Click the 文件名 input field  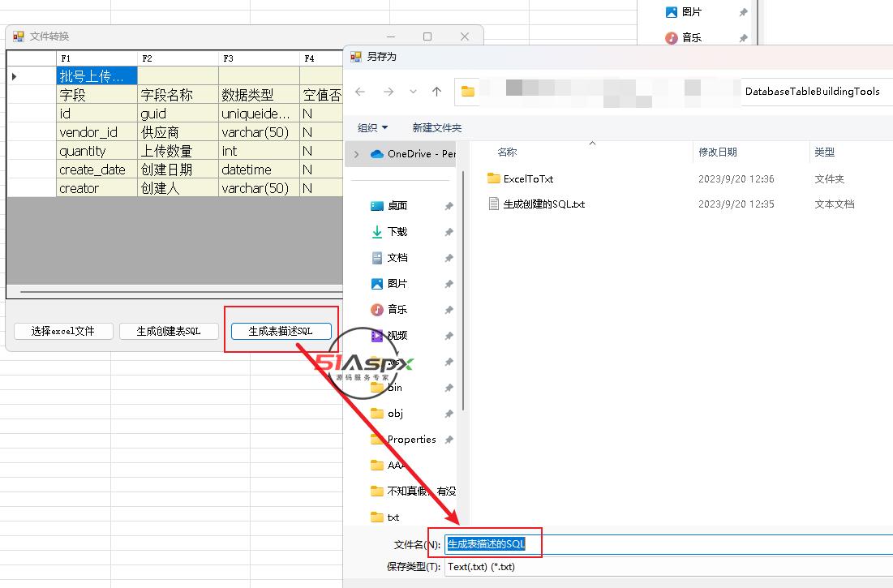[665, 544]
